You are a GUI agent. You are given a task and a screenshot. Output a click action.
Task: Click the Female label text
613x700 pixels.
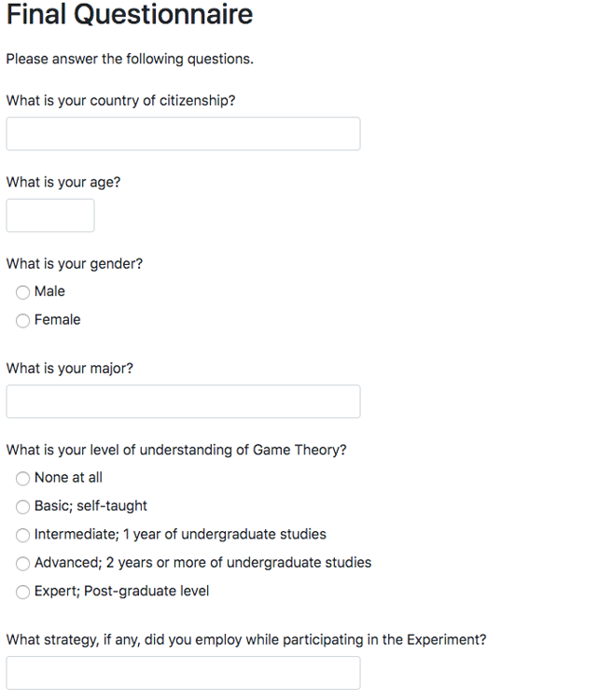point(58,319)
